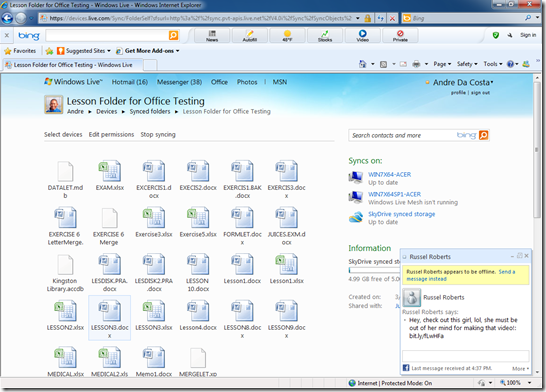Click the browser Back button
546x392 pixels.
(7, 18)
